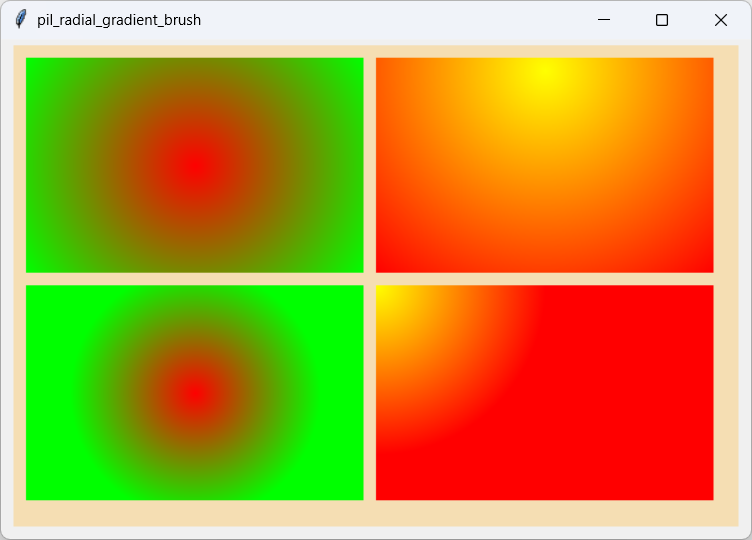Minimize the pil_radial_gradient_brush window
752x540 pixels.
604,20
